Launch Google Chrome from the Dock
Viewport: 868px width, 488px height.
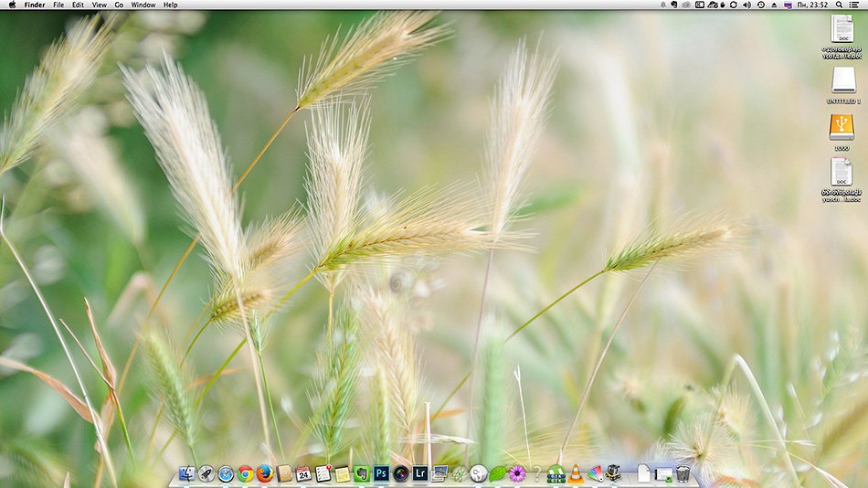(x=245, y=473)
